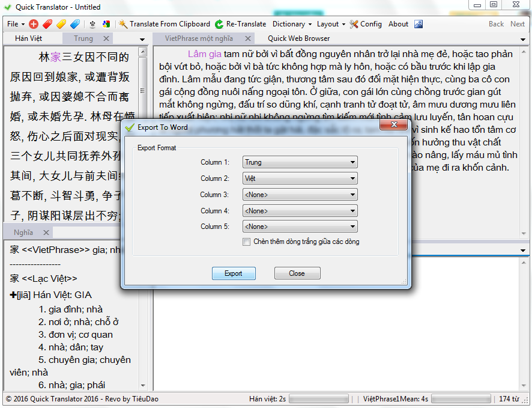Click the Google colored icon in toolbar
Viewport: 532px width, 408px height.
(x=106, y=24)
